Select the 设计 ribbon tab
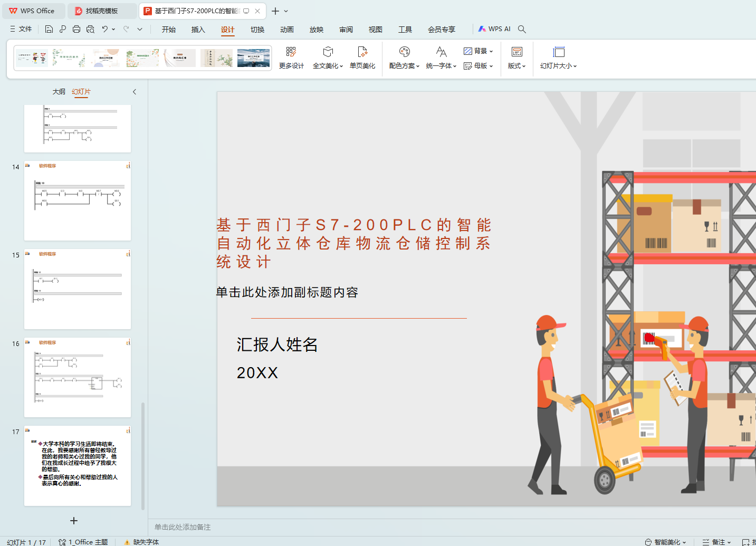756x546 pixels. [228, 30]
